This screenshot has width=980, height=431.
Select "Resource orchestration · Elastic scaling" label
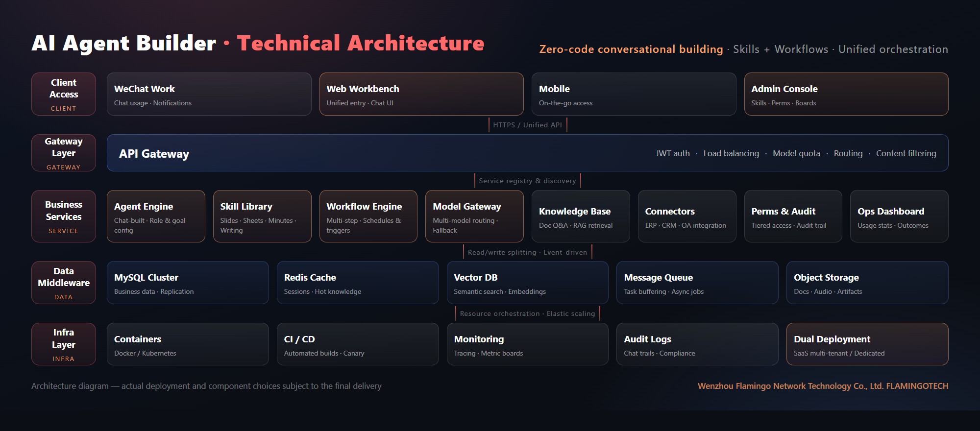(528, 313)
